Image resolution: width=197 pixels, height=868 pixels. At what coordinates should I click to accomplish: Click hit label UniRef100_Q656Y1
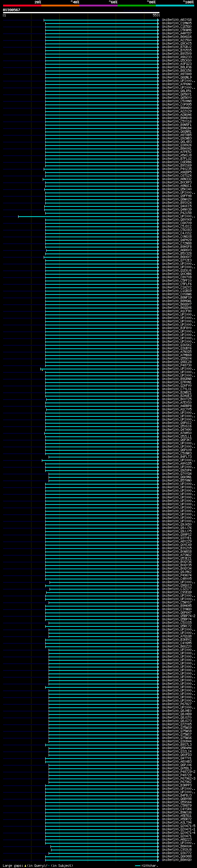pos(177,94)
